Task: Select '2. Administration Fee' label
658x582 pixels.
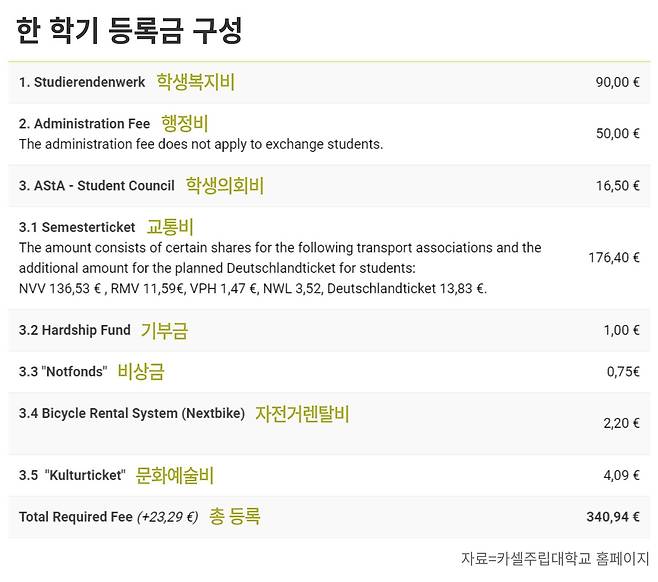Action: point(84,123)
